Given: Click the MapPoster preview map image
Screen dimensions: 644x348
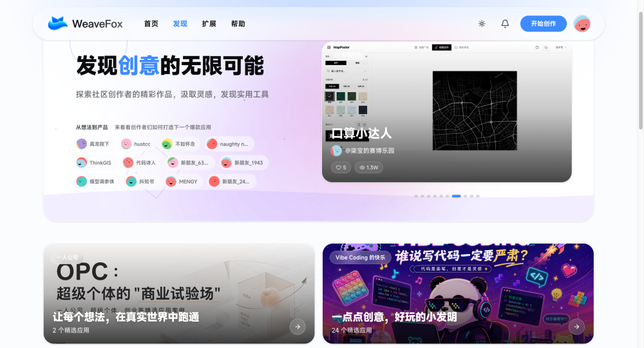Looking at the screenshot, I should tap(475, 110).
